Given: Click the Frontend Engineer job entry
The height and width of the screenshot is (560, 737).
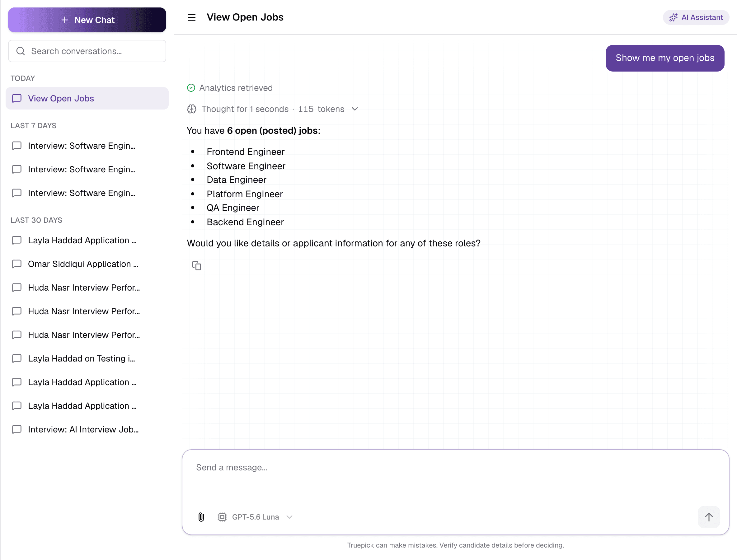Looking at the screenshot, I should pos(246,152).
